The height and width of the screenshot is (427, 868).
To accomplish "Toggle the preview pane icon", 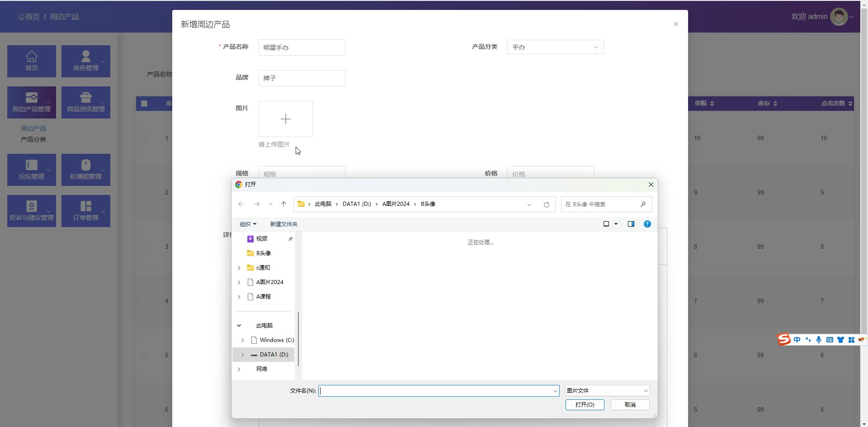I will coord(631,224).
